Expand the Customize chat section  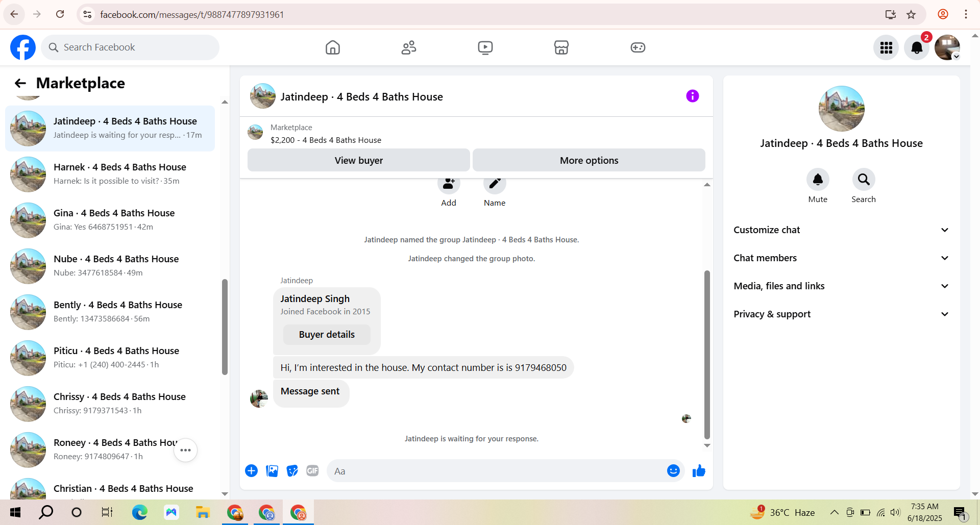coord(841,230)
